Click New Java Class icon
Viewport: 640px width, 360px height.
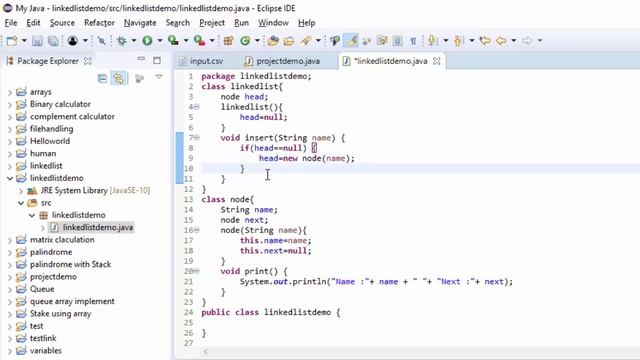point(245,40)
